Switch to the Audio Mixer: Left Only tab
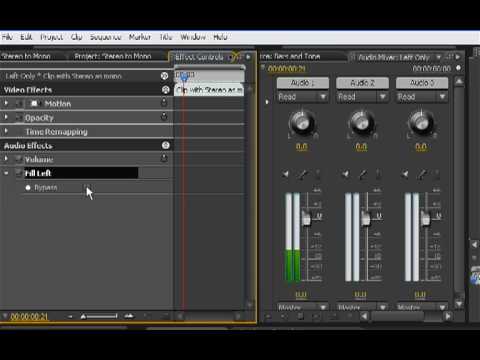Image resolution: width=480 pixels, height=360 pixels. click(x=394, y=58)
